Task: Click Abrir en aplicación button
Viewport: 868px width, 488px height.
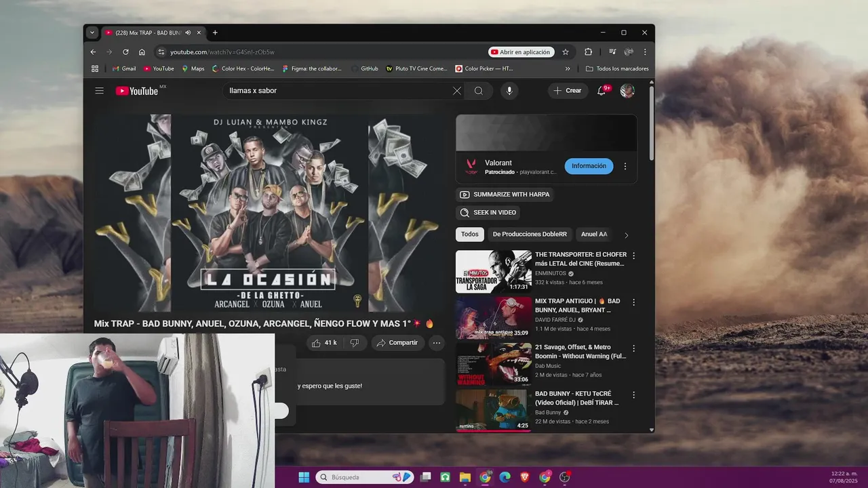Action: point(521,52)
